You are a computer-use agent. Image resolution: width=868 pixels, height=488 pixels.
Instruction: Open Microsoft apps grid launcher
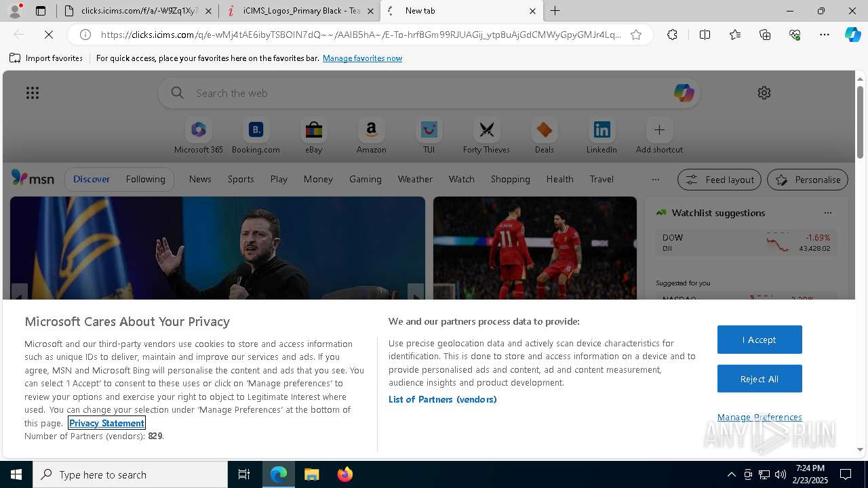[33, 93]
